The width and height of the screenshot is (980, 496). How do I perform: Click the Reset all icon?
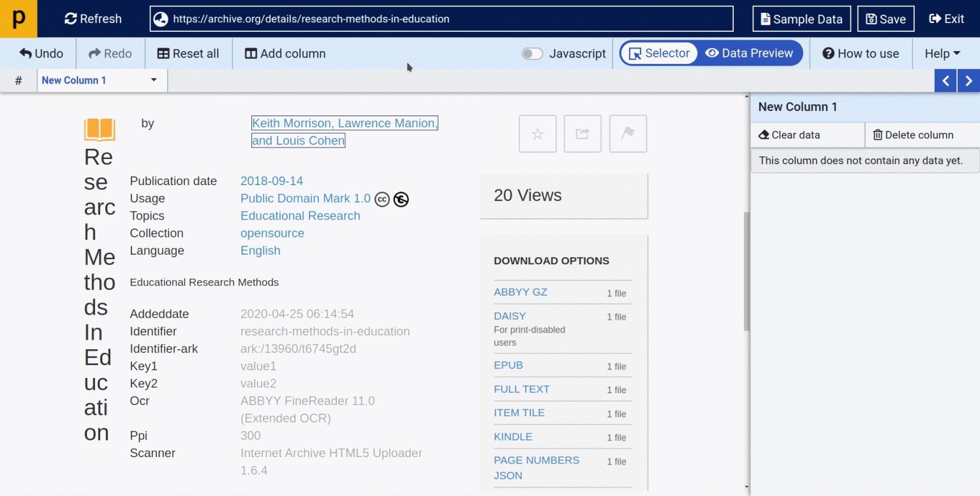click(x=165, y=53)
